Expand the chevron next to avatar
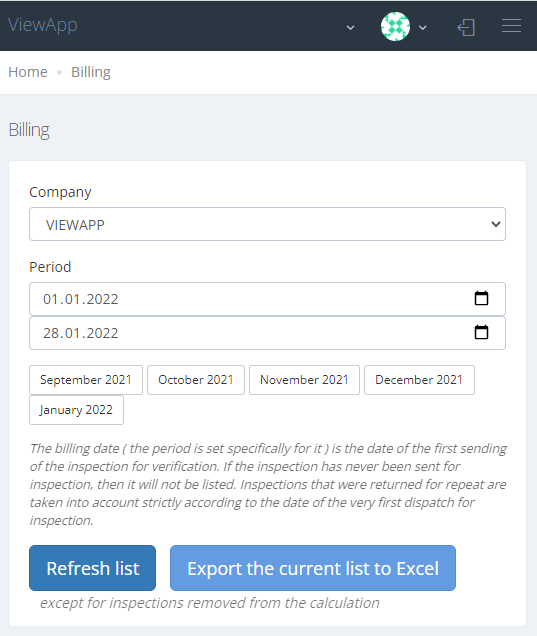The height and width of the screenshot is (636, 537). [423, 28]
